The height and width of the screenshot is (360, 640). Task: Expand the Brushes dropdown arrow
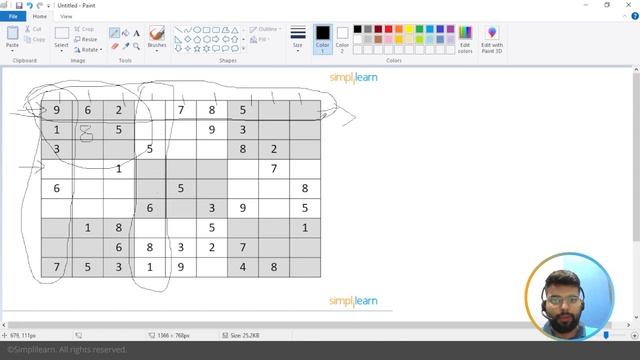pyautogui.click(x=157, y=51)
